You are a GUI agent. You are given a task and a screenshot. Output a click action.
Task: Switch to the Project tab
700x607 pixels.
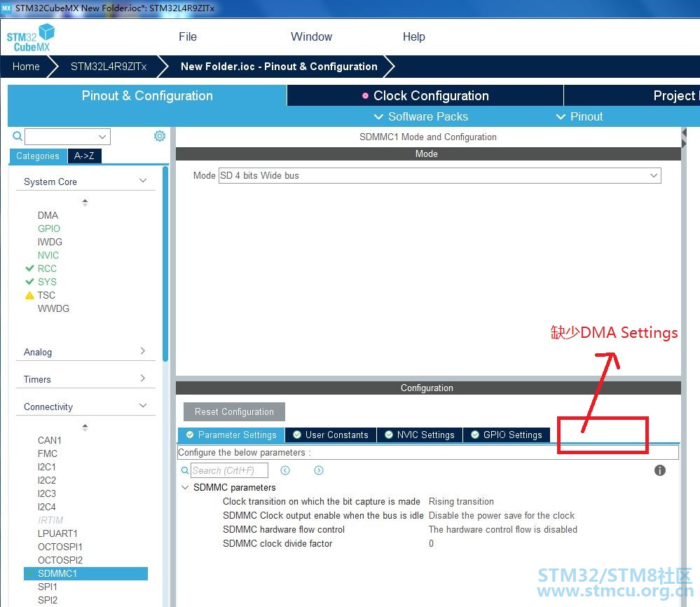(632, 95)
